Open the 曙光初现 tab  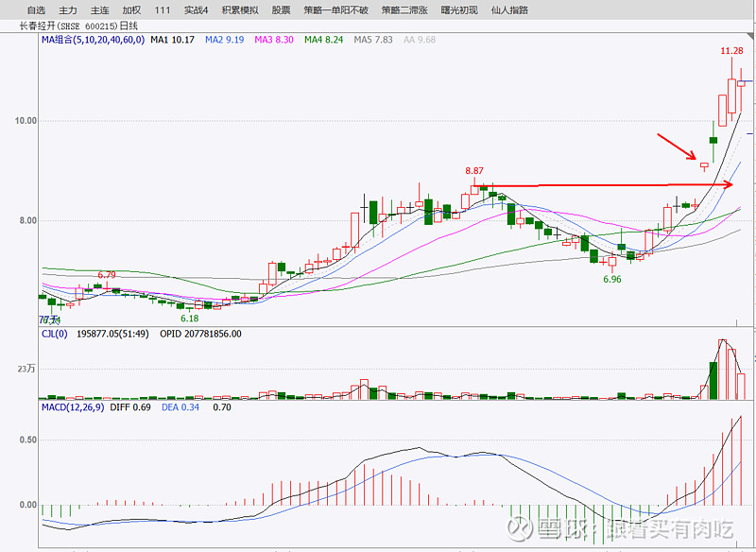(x=459, y=10)
